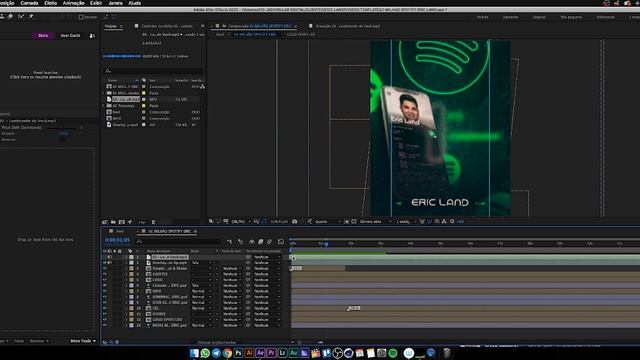Open the Efeito menu
This screenshot has height=360, width=640.
click(51, 3)
